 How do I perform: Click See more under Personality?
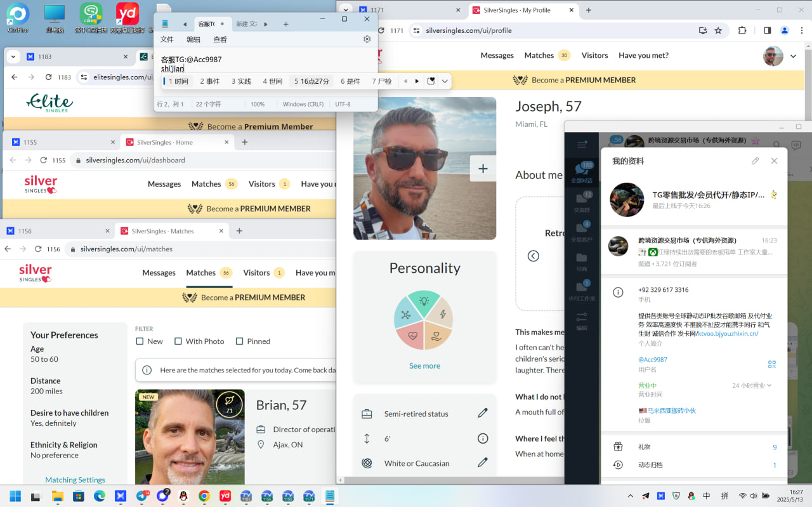pyautogui.click(x=424, y=365)
